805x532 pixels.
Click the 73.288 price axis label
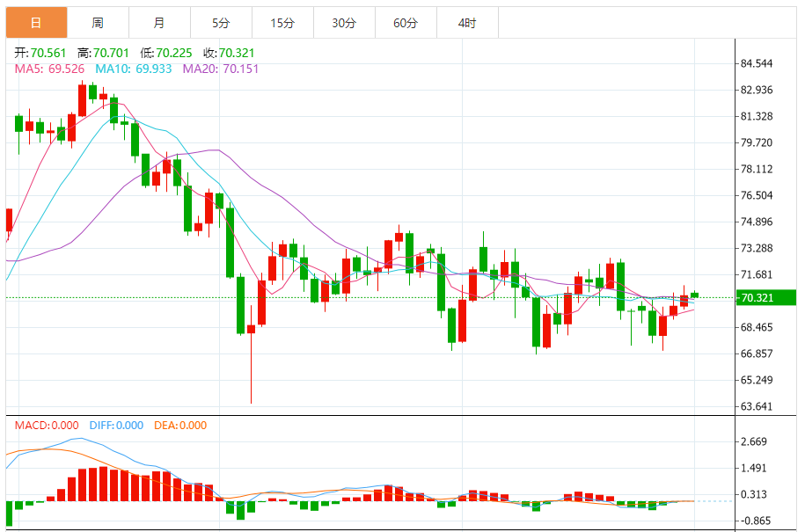(x=757, y=248)
